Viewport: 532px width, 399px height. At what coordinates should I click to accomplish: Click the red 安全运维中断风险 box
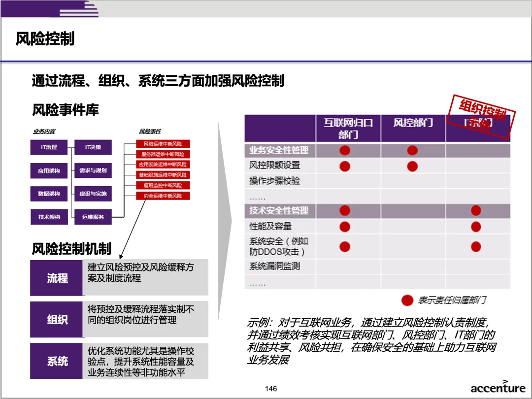[x=163, y=196]
